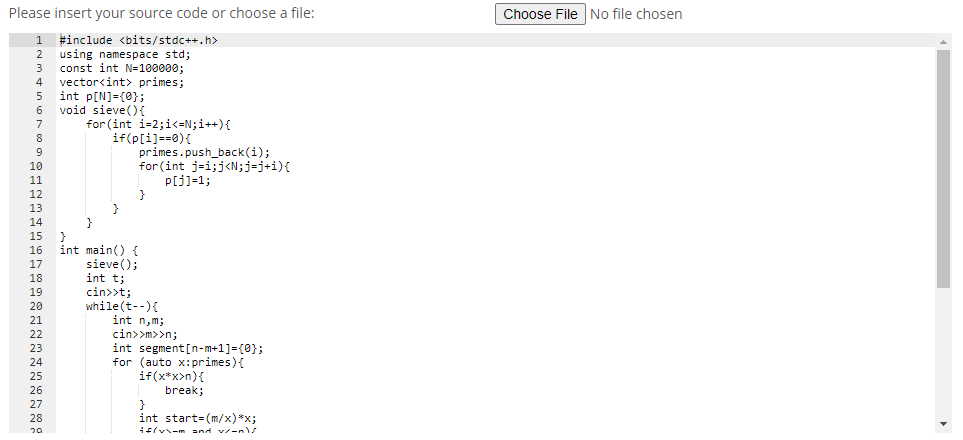Place cursor on the 'int segment[n-m+1]={0};' line
Image resolution: width=963 pixels, height=440 pixels.
(188, 348)
